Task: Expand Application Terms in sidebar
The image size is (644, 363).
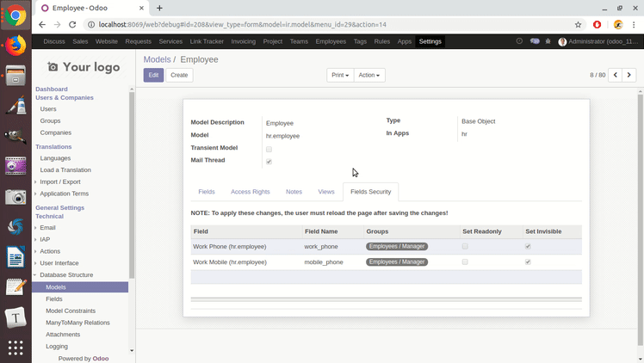Action: click(64, 194)
